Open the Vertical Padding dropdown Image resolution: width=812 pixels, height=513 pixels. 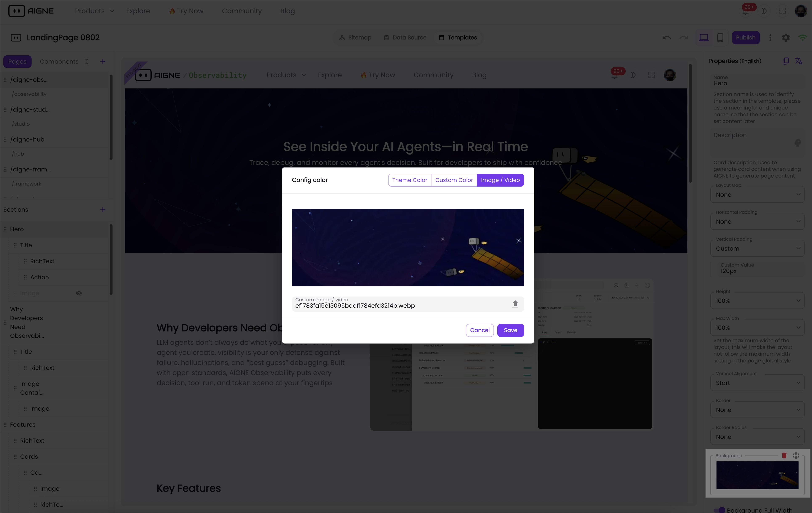(x=757, y=248)
